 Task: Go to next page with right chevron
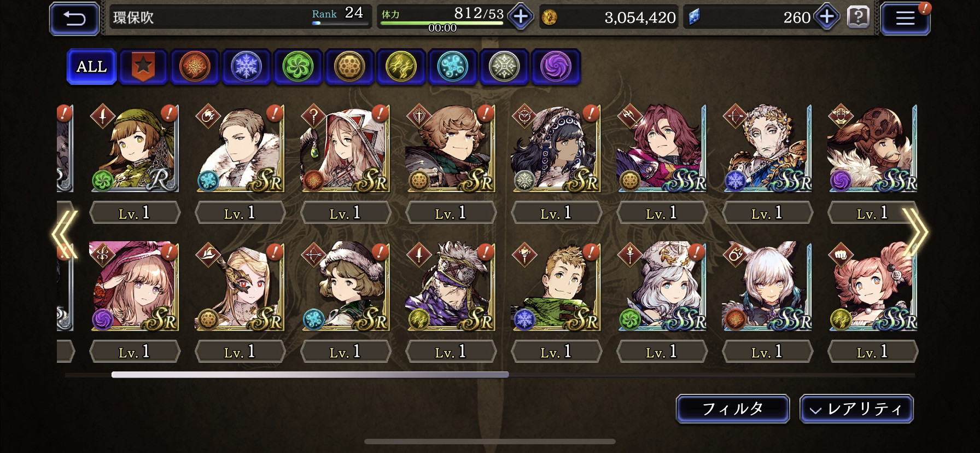[x=914, y=233]
